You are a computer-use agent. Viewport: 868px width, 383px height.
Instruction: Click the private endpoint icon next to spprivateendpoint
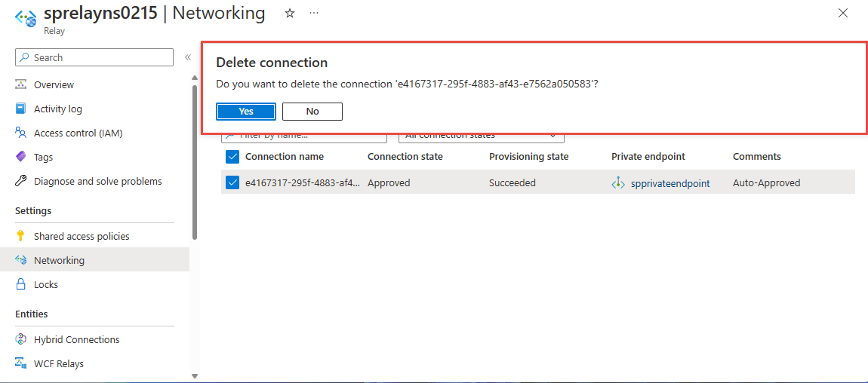click(618, 183)
